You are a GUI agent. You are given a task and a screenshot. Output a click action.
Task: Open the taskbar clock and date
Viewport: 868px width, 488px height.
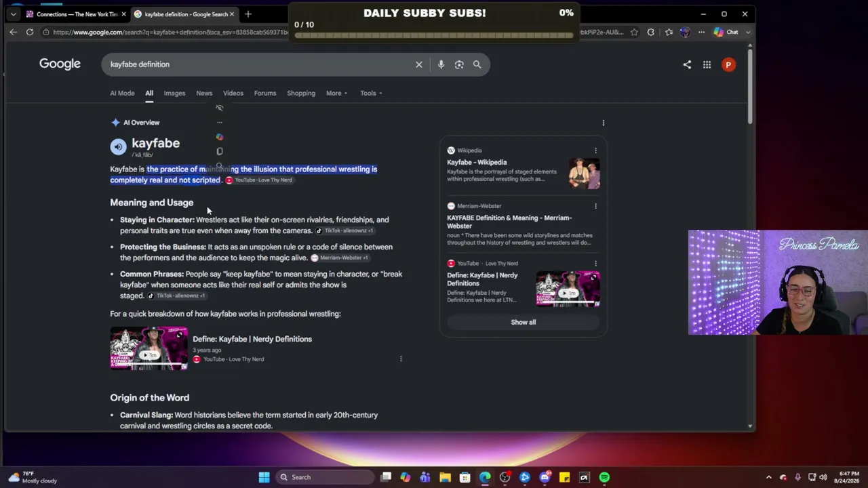(849, 477)
